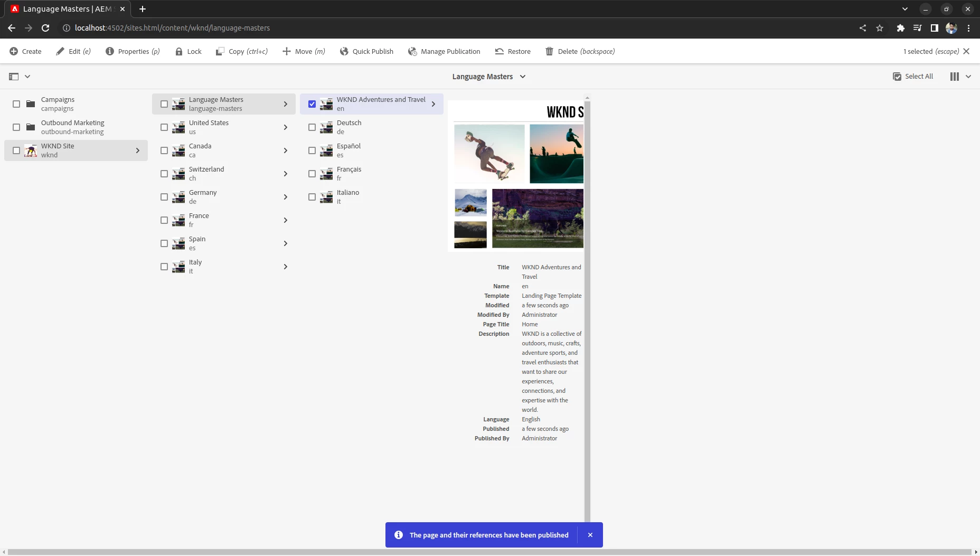
Task: Open the view switcher dropdown arrow
Action: [x=968, y=77]
